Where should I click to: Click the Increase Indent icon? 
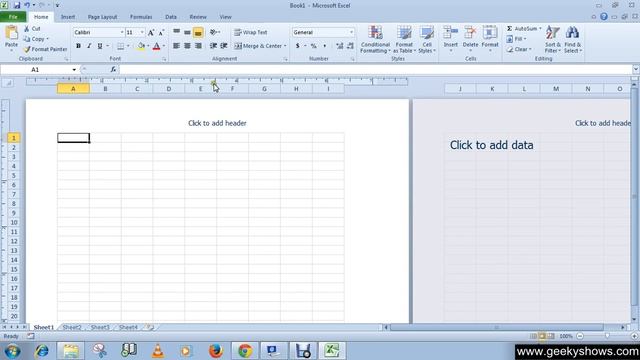[224, 46]
